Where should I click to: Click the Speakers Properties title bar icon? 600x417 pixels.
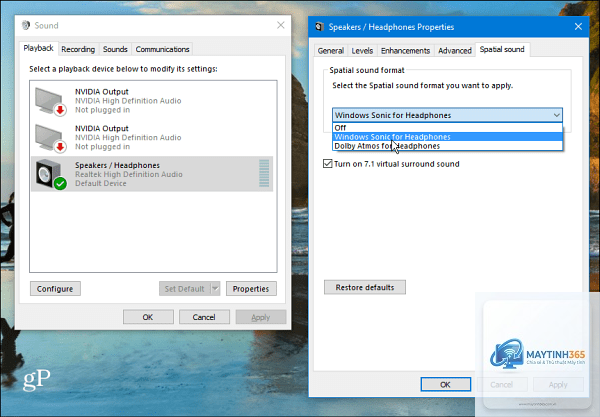[319, 27]
